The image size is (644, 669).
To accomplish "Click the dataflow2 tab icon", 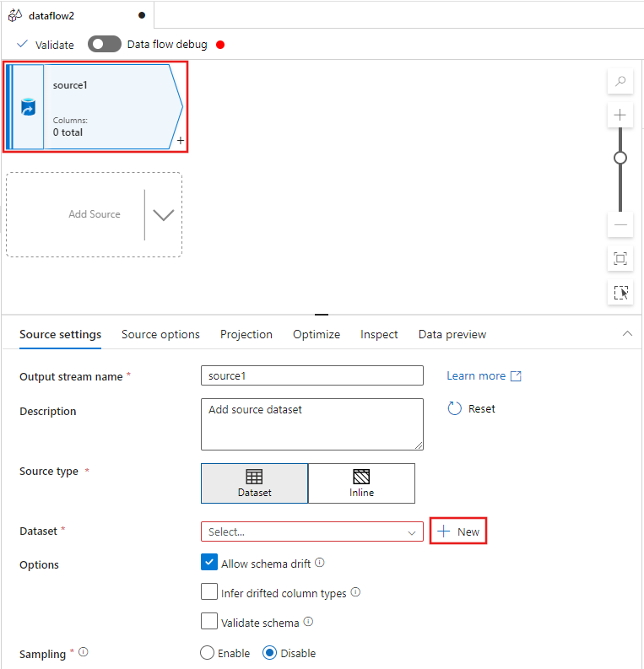I will point(15,16).
